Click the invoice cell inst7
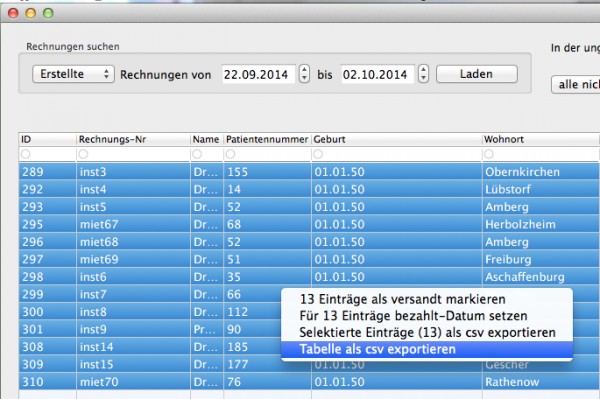This screenshot has height=399, width=600. tap(133, 294)
